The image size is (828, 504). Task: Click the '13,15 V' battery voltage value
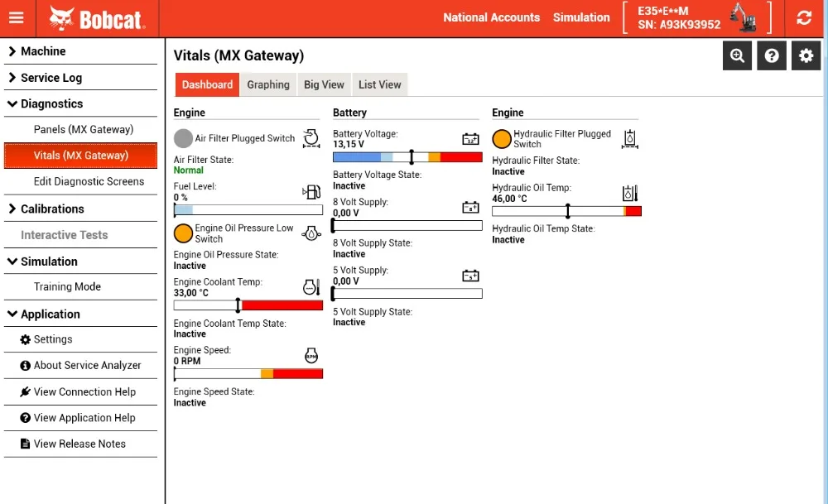tap(349, 144)
